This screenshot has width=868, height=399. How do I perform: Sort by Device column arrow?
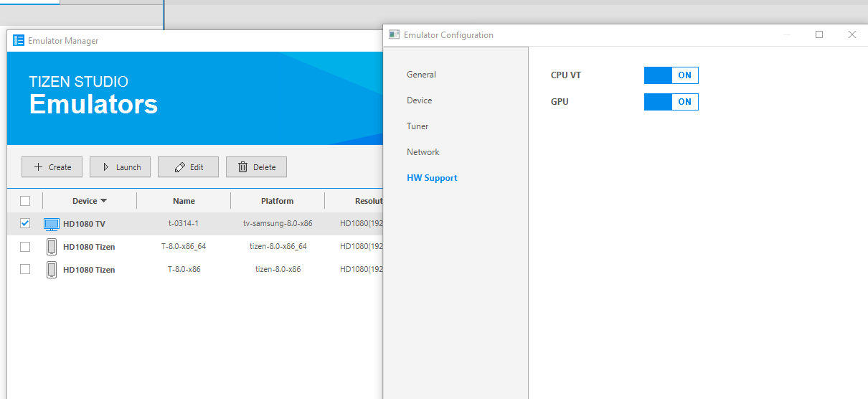(104, 201)
